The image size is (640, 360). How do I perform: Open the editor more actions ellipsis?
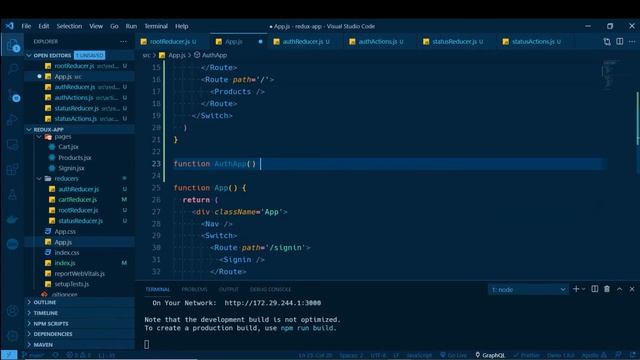point(632,41)
